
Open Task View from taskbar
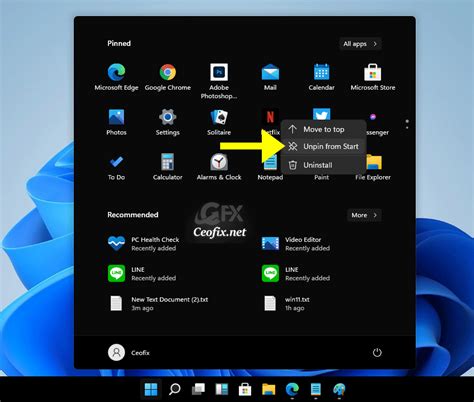coord(198,389)
